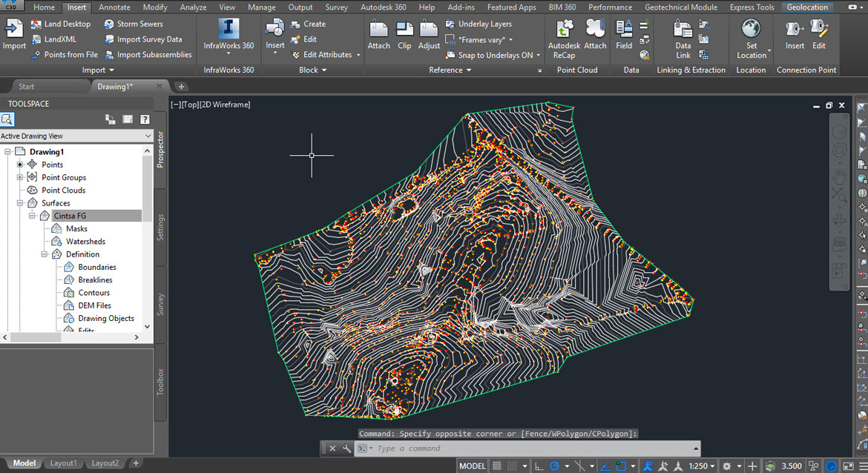Select Points from File

coord(65,54)
